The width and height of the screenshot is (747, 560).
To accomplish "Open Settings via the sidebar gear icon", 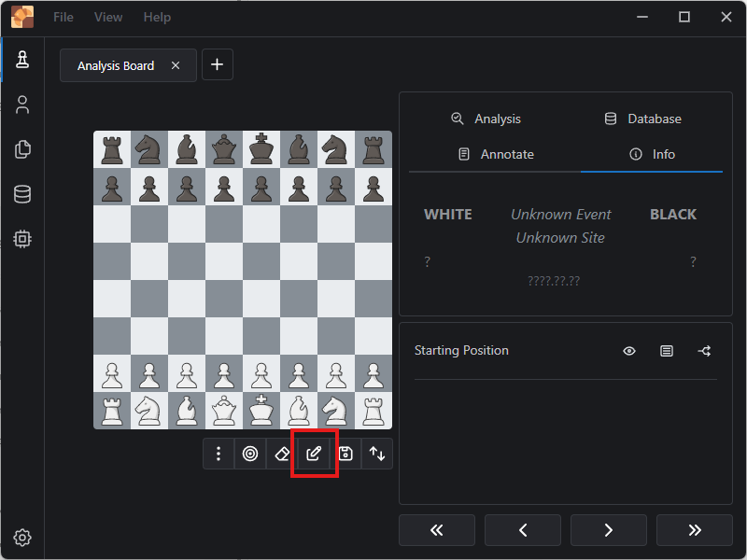I will point(22,538).
